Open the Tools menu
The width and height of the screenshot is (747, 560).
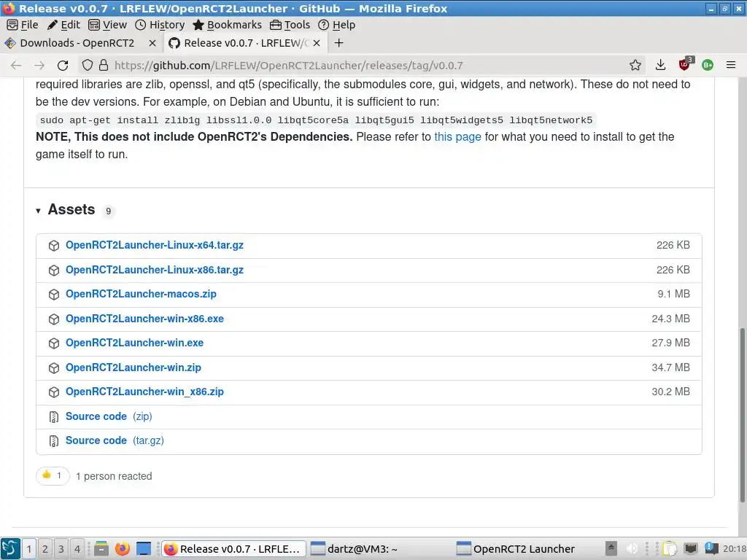(x=290, y=25)
